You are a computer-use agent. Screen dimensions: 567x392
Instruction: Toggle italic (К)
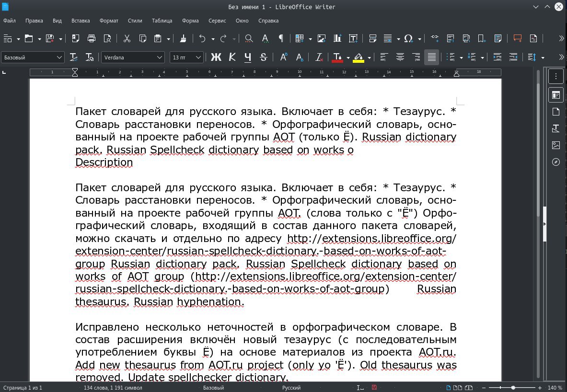(x=232, y=57)
